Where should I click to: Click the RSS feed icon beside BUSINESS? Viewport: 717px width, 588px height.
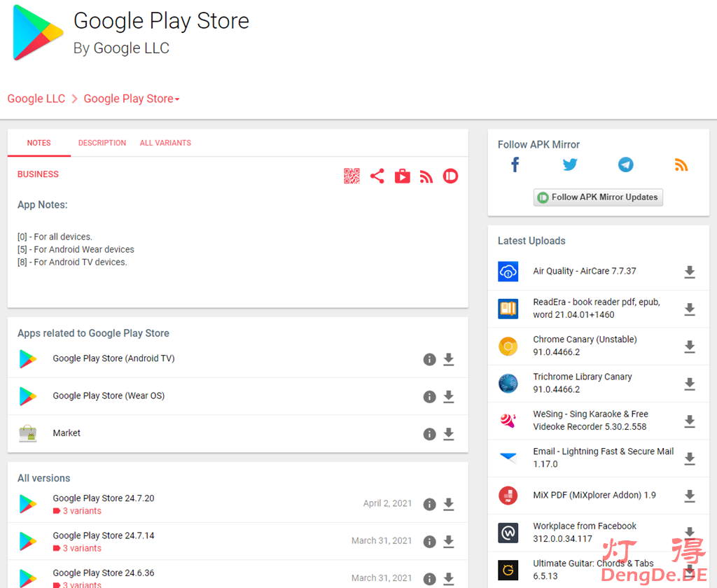[x=426, y=176]
